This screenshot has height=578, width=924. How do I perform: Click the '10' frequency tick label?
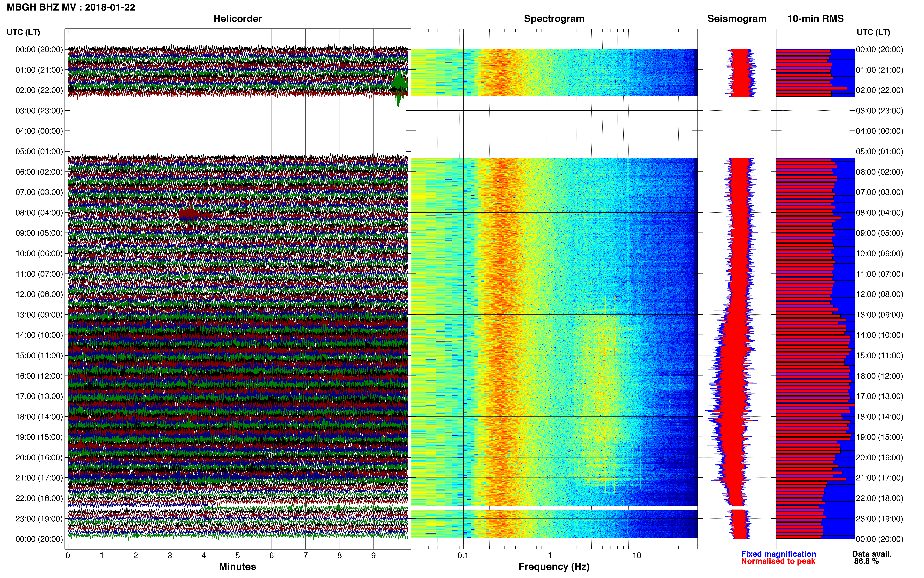tap(637, 555)
